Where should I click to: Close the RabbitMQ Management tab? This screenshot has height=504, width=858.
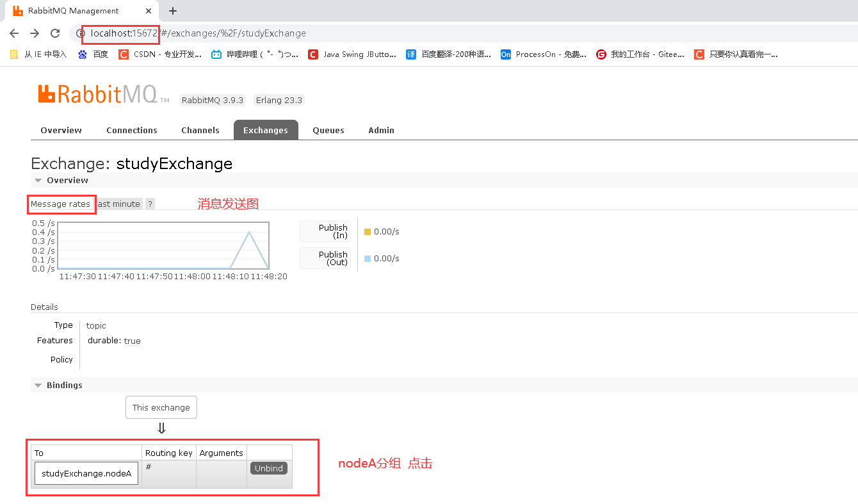tap(150, 11)
